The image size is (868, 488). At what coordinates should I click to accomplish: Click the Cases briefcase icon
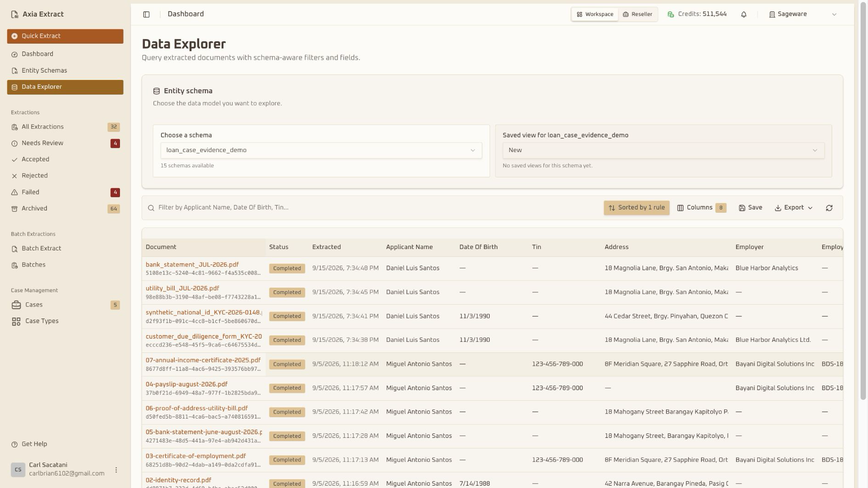click(16, 305)
